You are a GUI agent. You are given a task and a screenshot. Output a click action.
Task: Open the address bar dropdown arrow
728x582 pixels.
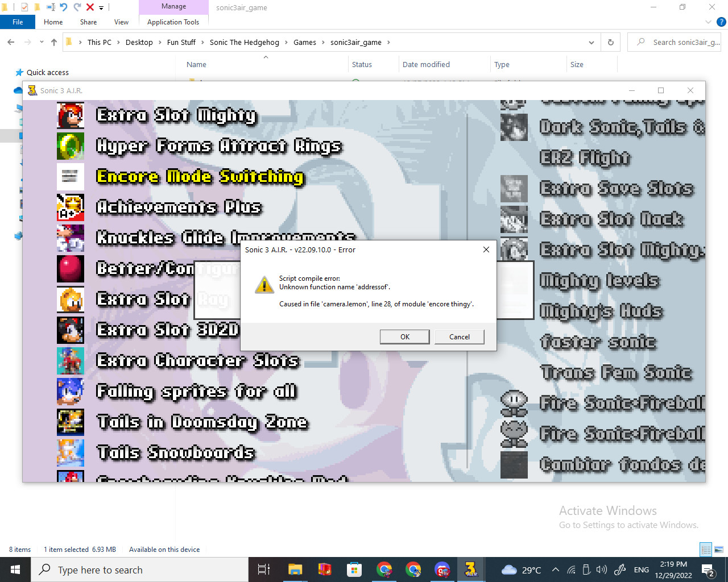591,42
